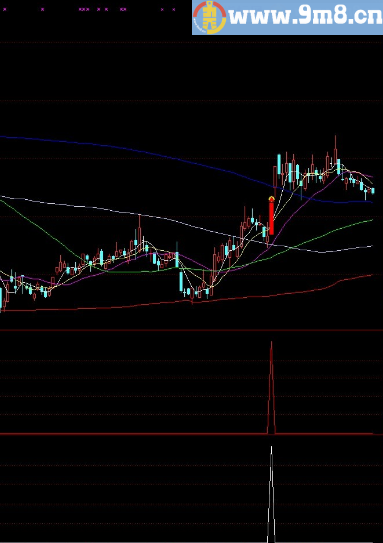The width and height of the screenshot is (383, 543).
Task: Click the large cyan drop candle near chart center
Action: pyautogui.click(x=181, y=282)
